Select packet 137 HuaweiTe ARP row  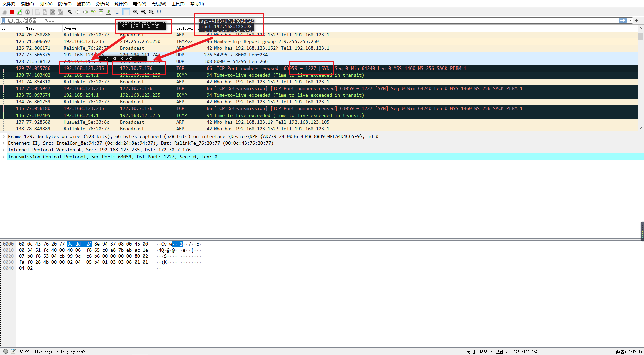(x=319, y=122)
